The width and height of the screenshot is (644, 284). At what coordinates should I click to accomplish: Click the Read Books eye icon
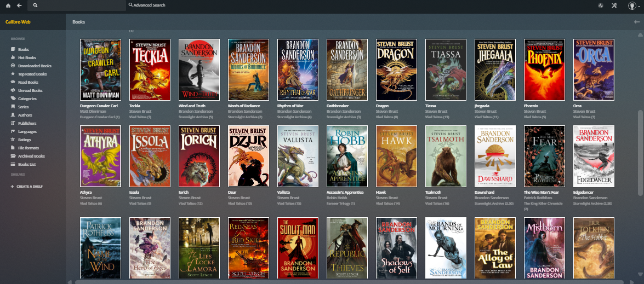(13, 82)
